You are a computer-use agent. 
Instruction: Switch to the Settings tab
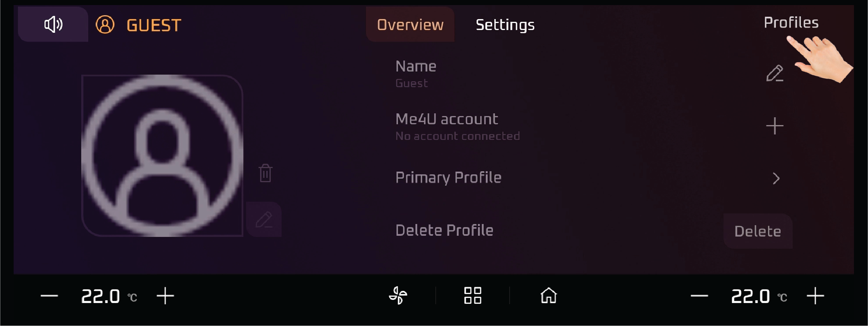[x=505, y=25]
